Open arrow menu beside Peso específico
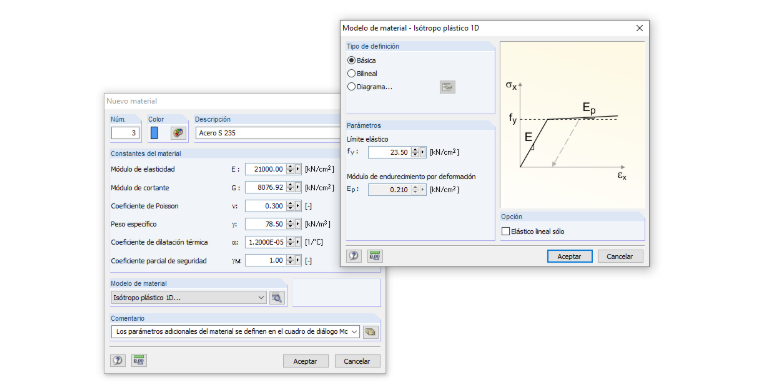760x385 pixels. (298, 224)
